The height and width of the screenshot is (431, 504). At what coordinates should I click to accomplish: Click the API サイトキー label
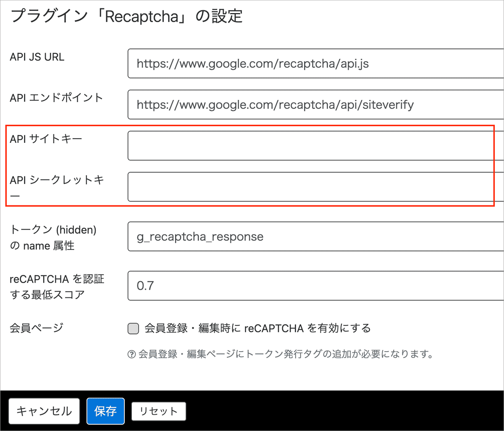point(46,139)
